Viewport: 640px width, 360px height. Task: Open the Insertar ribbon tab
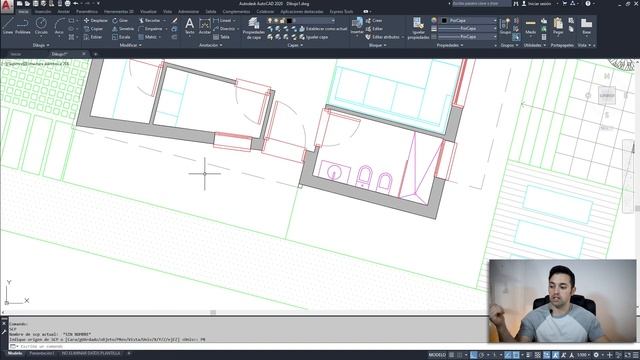point(43,12)
